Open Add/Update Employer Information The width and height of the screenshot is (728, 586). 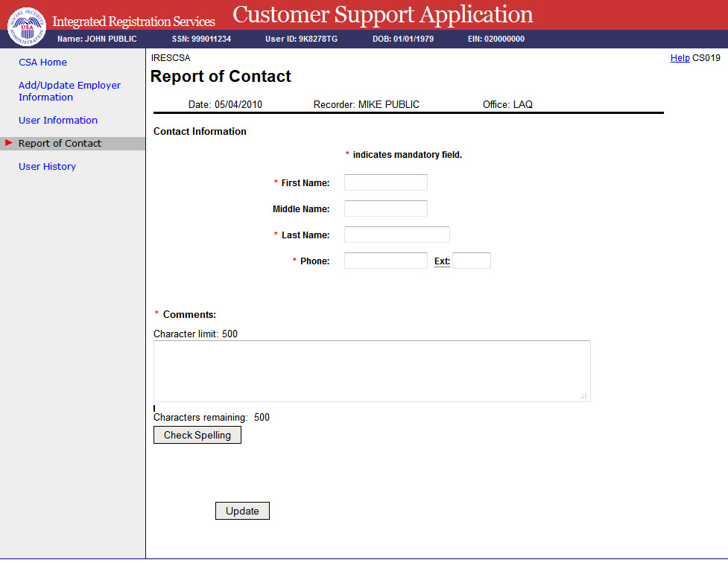pos(69,91)
